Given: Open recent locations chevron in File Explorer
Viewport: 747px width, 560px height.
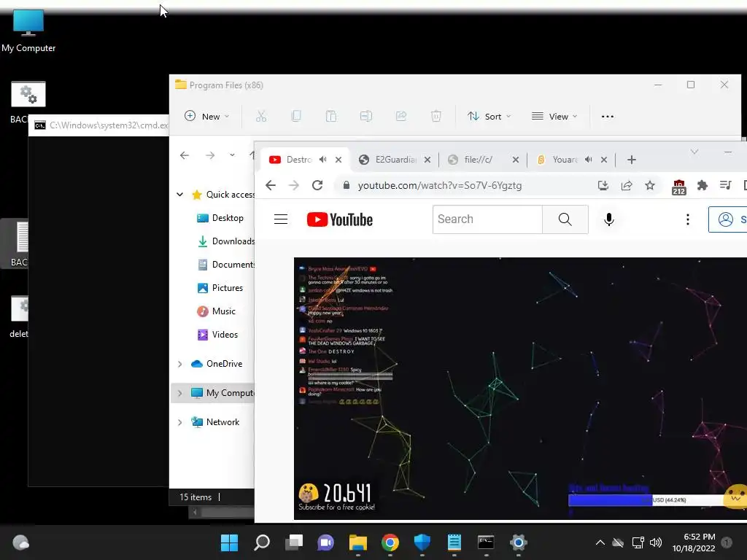Looking at the screenshot, I should (x=232, y=155).
